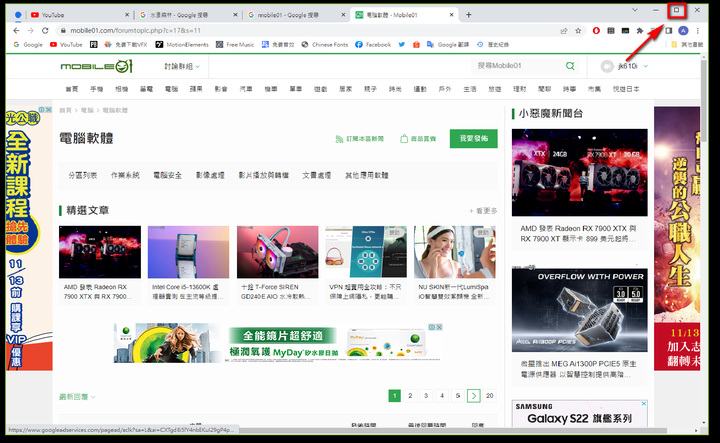This screenshot has height=443, width=720.
Task: Click the Mobile01 logo
Action: click(96, 66)
